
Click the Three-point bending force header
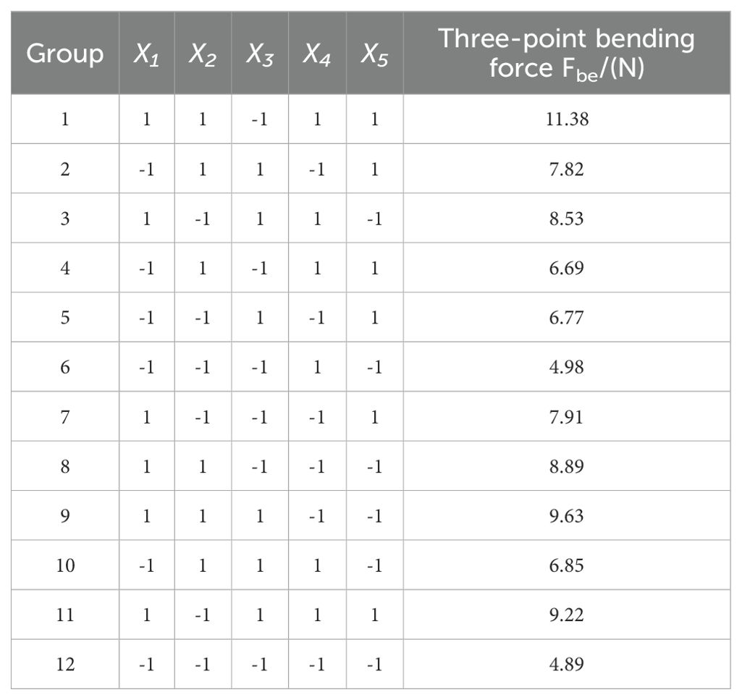point(567,53)
